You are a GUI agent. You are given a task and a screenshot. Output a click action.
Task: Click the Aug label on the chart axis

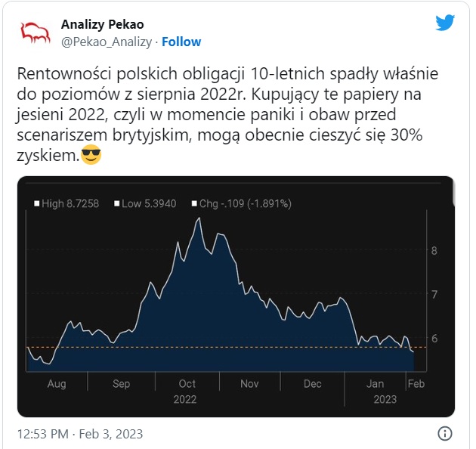click(57, 384)
